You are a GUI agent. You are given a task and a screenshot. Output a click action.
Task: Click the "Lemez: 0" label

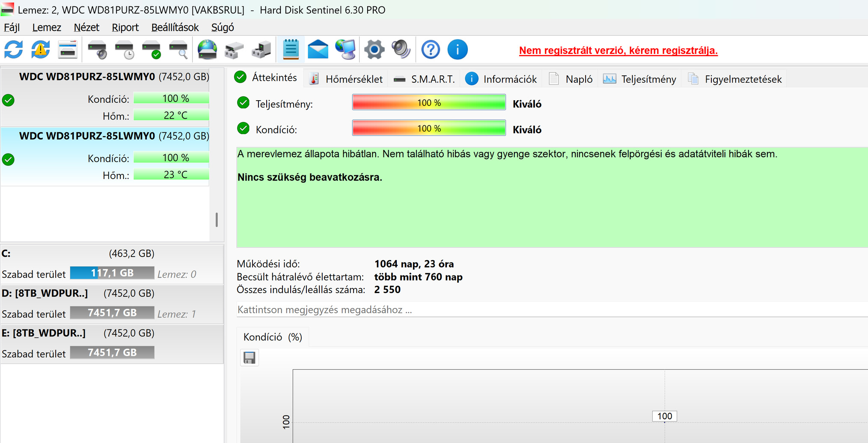click(177, 274)
